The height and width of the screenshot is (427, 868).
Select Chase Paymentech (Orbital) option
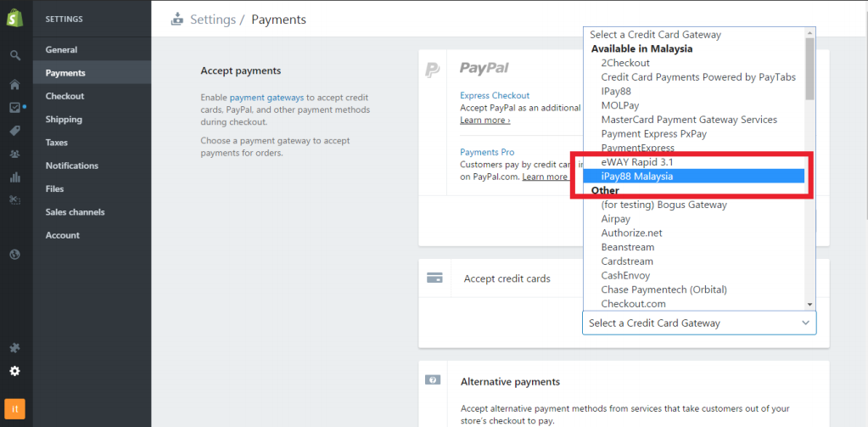coord(694,289)
